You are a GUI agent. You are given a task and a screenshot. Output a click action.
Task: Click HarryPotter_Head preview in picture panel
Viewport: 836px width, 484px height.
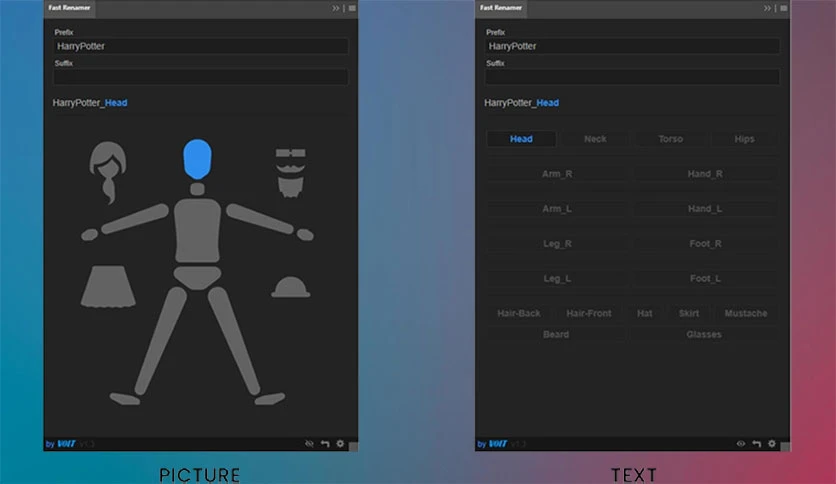(x=90, y=103)
